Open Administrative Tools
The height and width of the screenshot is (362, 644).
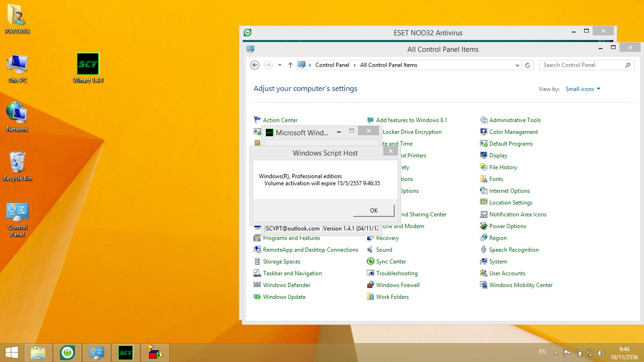pos(515,120)
